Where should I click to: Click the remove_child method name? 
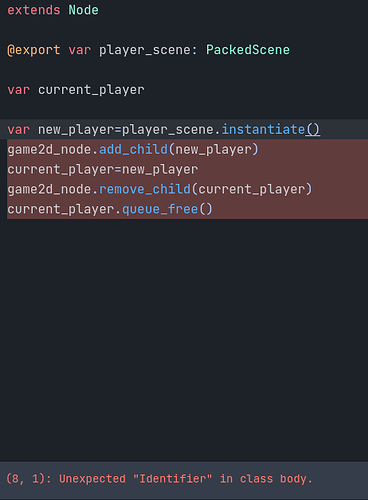click(145, 189)
